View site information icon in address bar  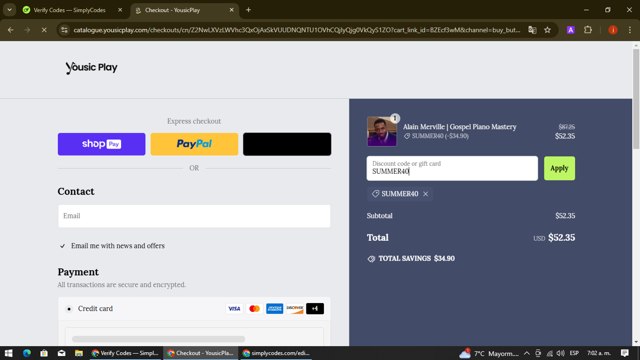[x=64, y=30]
